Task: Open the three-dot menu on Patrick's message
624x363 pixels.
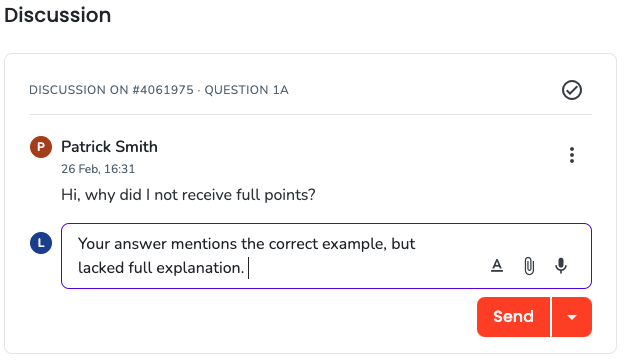Action: 571,155
